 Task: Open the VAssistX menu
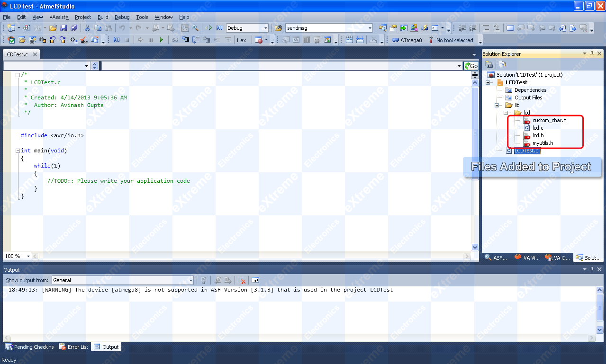(x=59, y=17)
